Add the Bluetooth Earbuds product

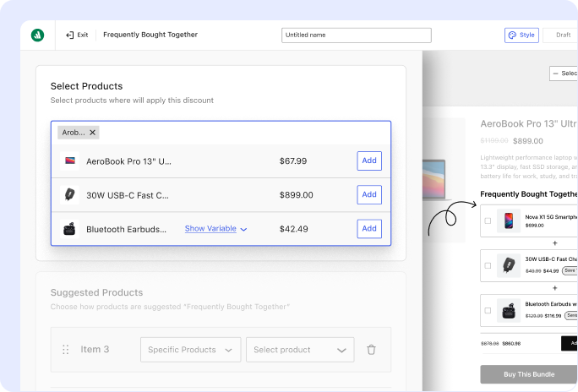369,228
